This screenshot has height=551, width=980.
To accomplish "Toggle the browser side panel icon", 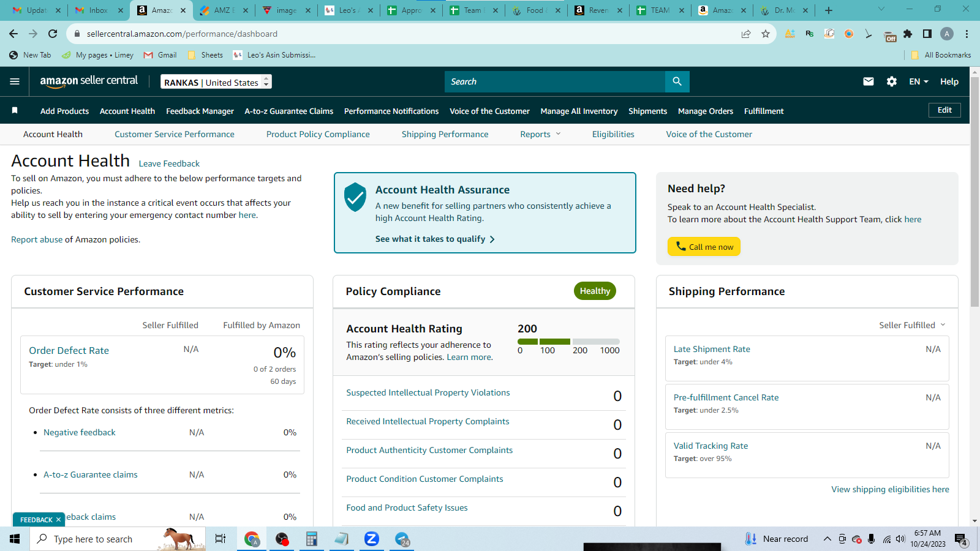I will [927, 34].
